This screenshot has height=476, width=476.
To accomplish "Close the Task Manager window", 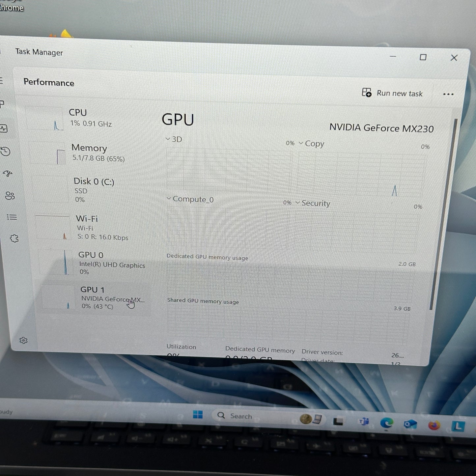I will coord(454,58).
